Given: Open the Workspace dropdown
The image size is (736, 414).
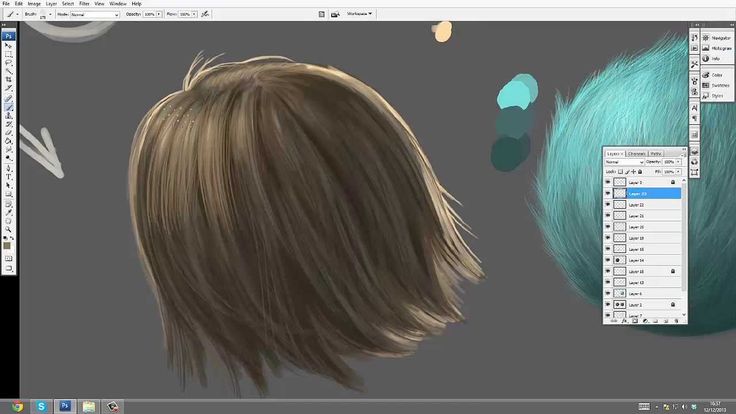Looking at the screenshot, I should click(x=359, y=14).
